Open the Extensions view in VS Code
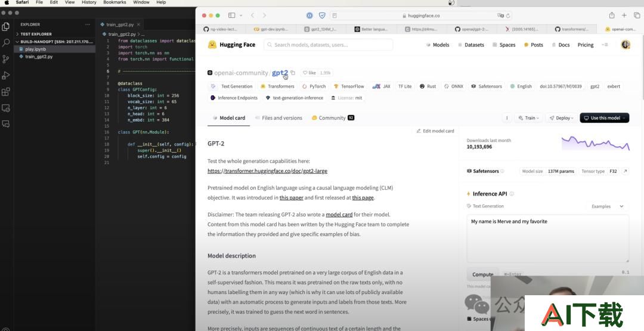Image resolution: width=644 pixels, height=331 pixels. [6, 92]
